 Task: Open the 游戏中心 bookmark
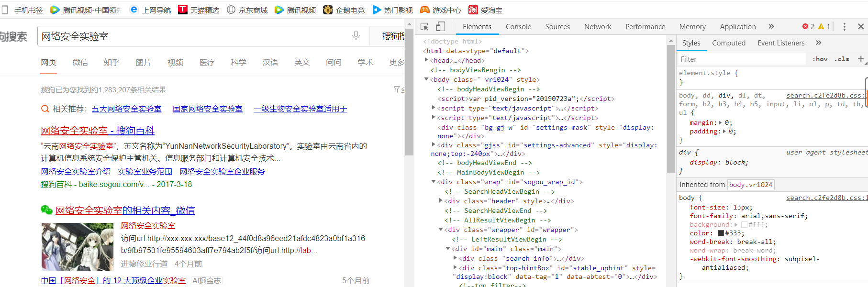[441, 10]
